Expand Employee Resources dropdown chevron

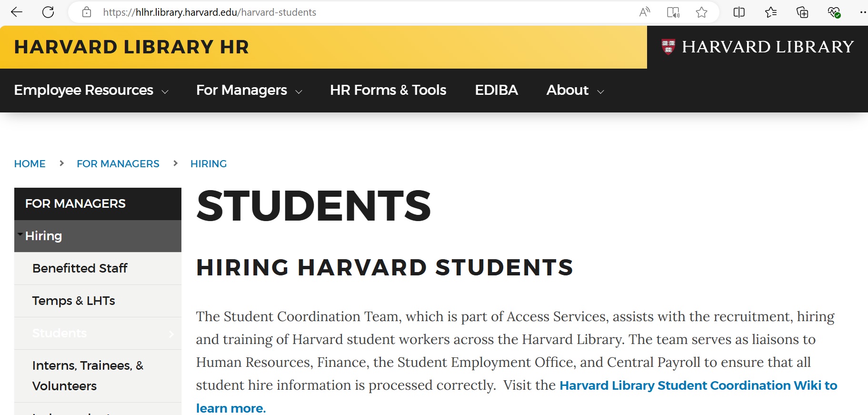click(165, 91)
